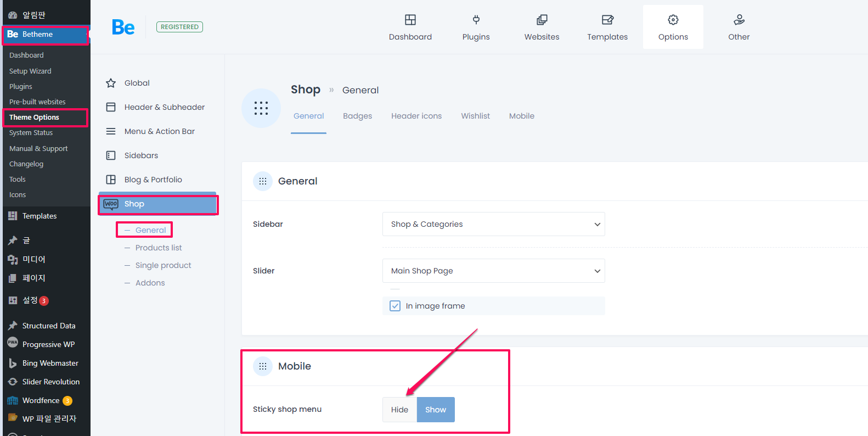The width and height of the screenshot is (868, 436).
Task: Switch to the Header icons tab
Action: [x=416, y=116]
